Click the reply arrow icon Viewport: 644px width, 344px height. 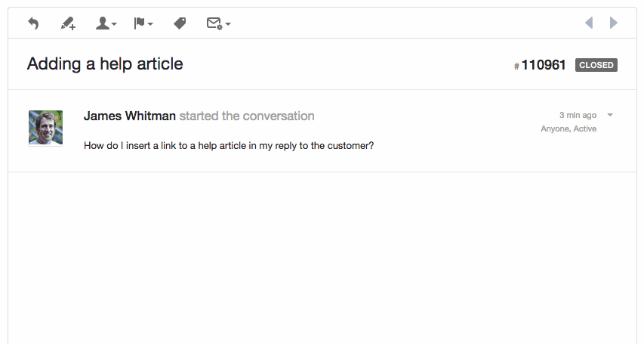point(33,23)
